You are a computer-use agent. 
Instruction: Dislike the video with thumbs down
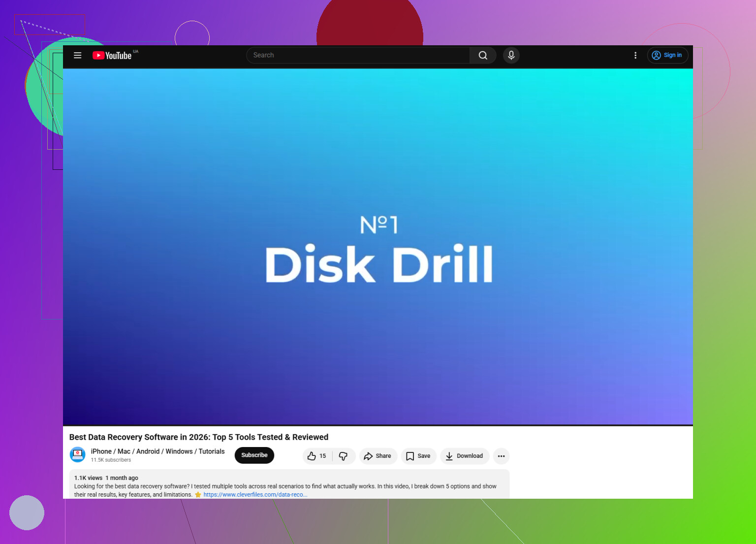point(344,456)
